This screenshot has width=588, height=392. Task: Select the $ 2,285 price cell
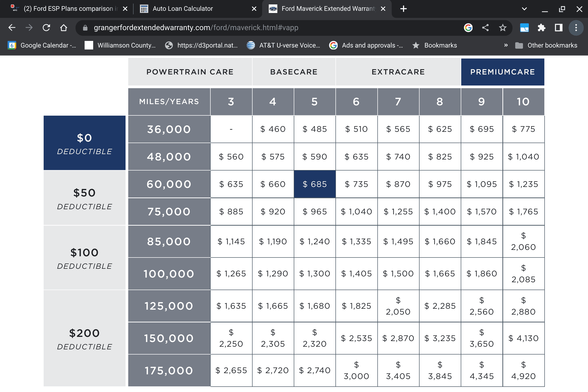[440, 306]
